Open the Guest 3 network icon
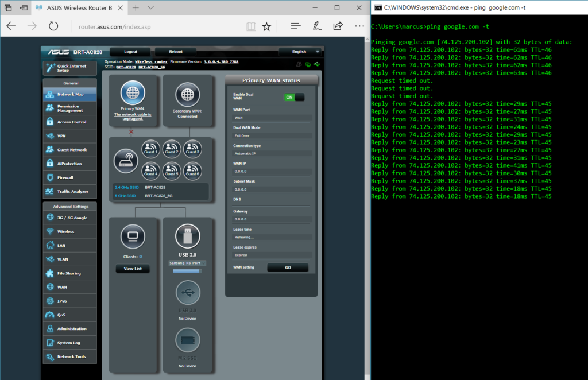 click(x=193, y=149)
